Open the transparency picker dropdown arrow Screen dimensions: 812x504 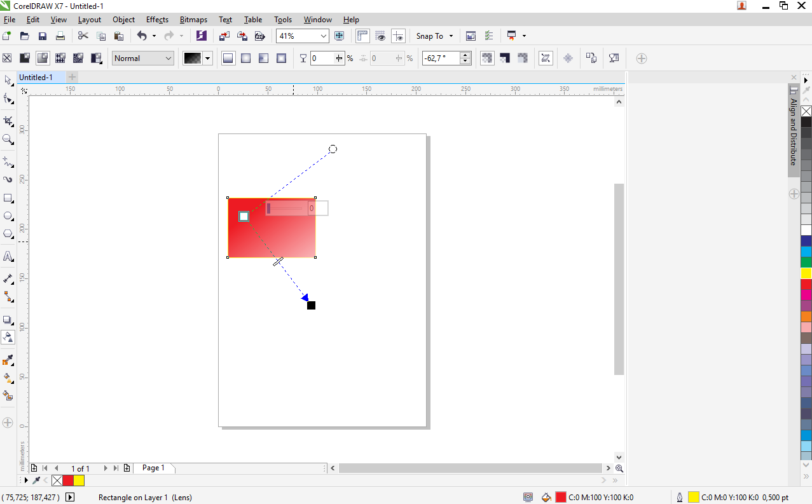pos(207,58)
